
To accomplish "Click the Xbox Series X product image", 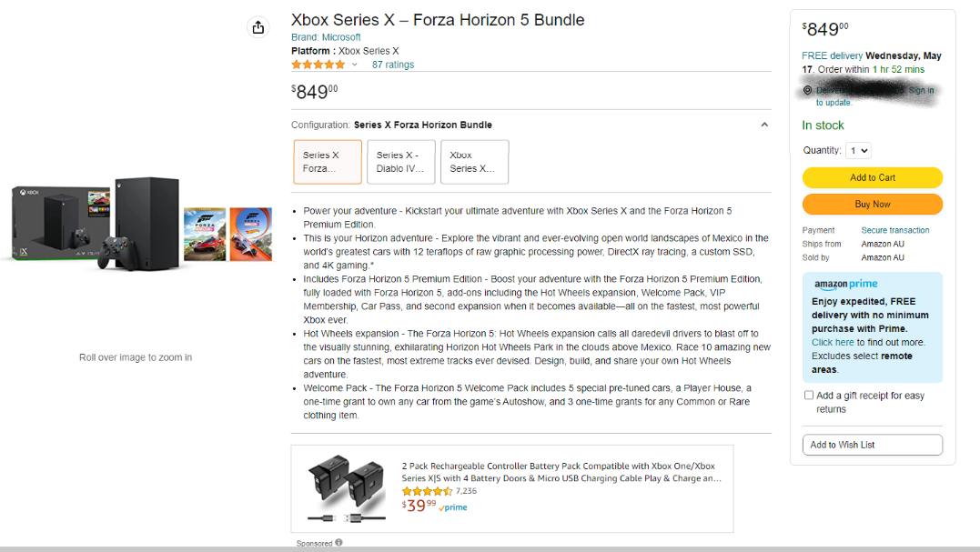I will coord(141,223).
